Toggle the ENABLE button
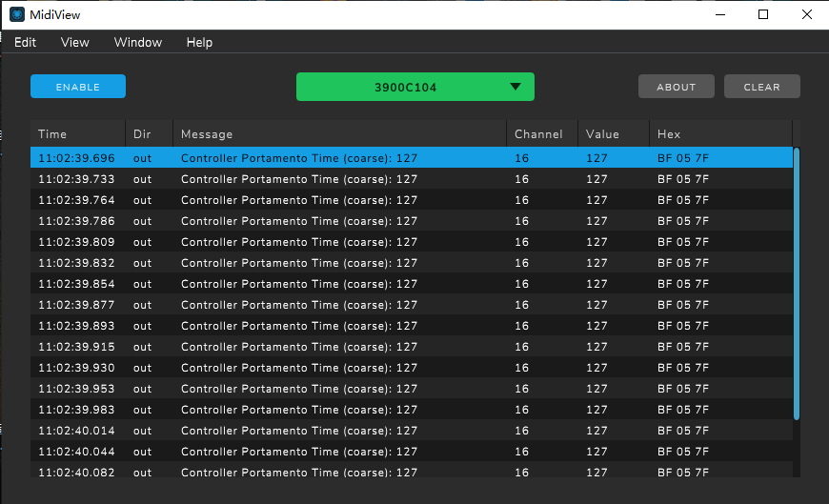 [x=78, y=87]
